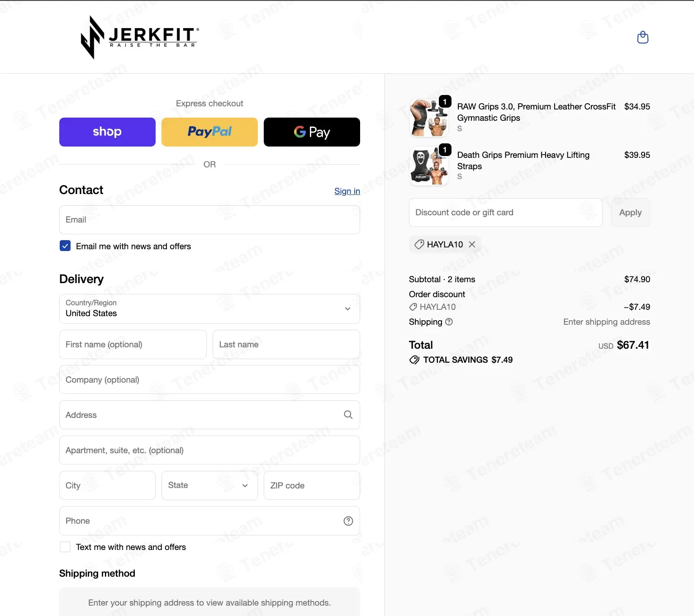Click the discount code or gift card field
Screen dimensions: 694x616
click(x=505, y=213)
